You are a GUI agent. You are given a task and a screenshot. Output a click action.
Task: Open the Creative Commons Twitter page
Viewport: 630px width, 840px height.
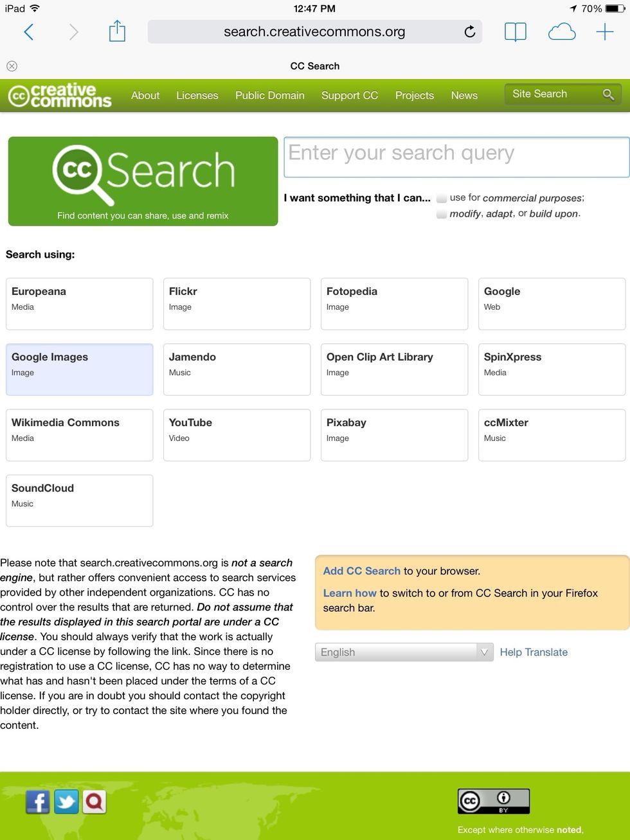tap(66, 801)
